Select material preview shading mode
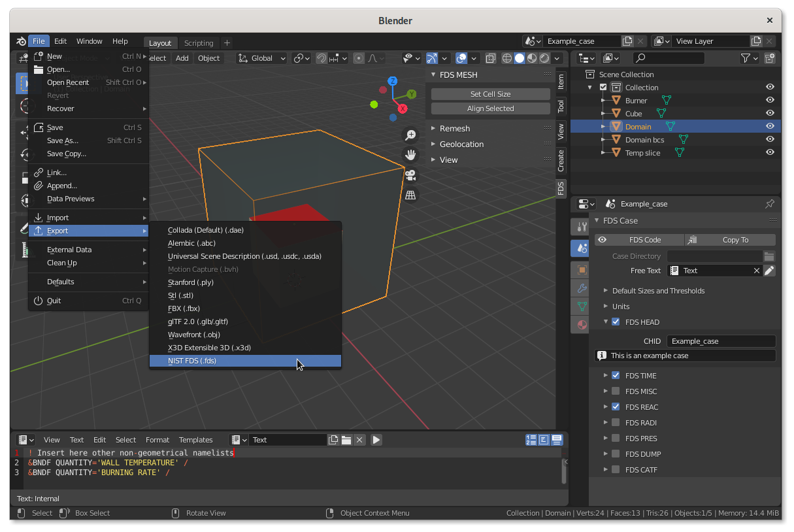The height and width of the screenshot is (532, 794). pos(532,58)
